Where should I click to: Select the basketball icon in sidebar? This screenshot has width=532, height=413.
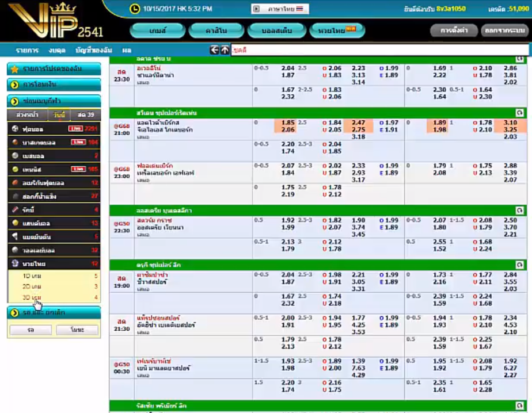tap(15, 142)
